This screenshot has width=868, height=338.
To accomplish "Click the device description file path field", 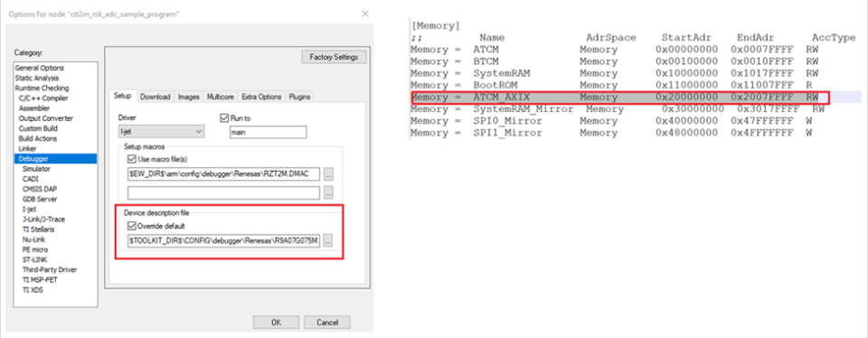I will coord(223,241).
